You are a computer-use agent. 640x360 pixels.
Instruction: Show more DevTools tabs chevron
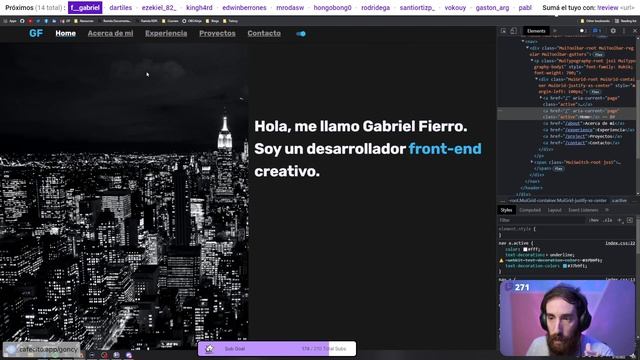tap(555, 31)
